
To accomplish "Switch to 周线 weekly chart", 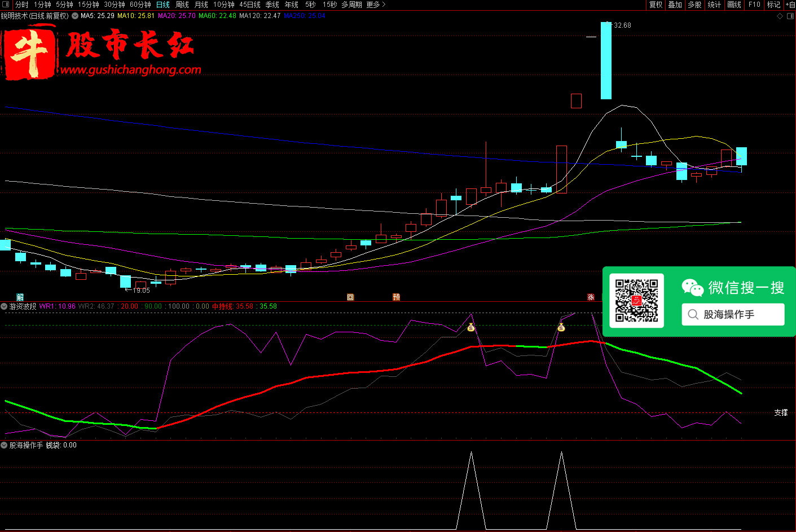I will (182, 5).
